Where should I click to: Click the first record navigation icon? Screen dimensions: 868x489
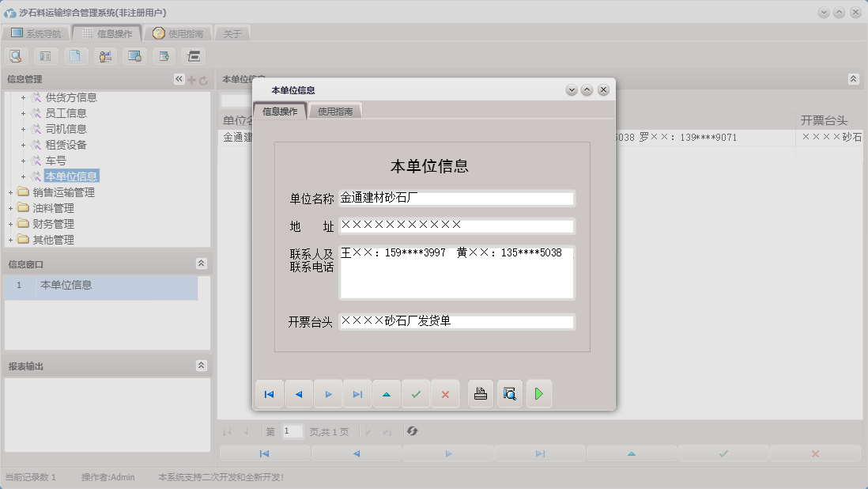click(x=269, y=393)
